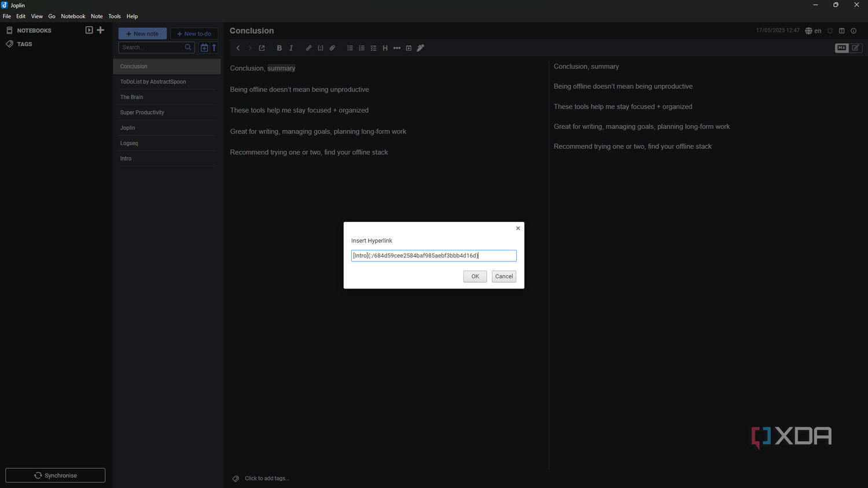Close the Insert Hyperlink dialog with X
The image size is (868, 488).
pyautogui.click(x=518, y=228)
